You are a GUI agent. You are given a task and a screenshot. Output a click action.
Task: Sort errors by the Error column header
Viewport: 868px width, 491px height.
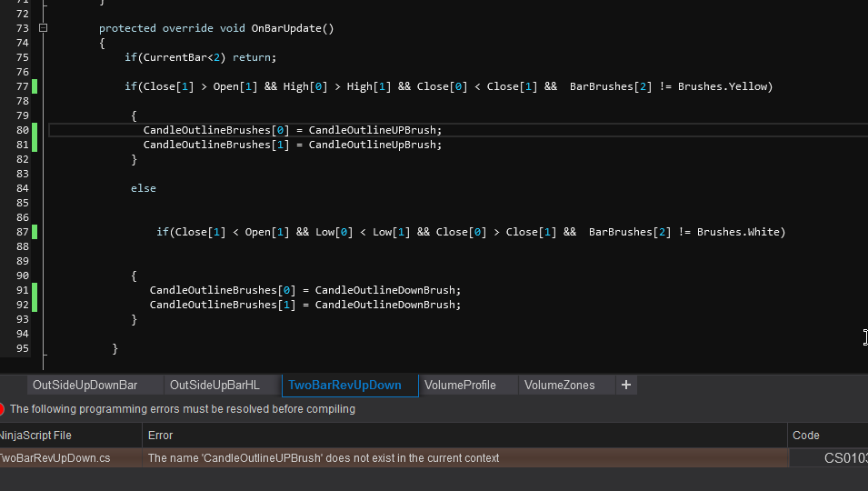click(161, 436)
